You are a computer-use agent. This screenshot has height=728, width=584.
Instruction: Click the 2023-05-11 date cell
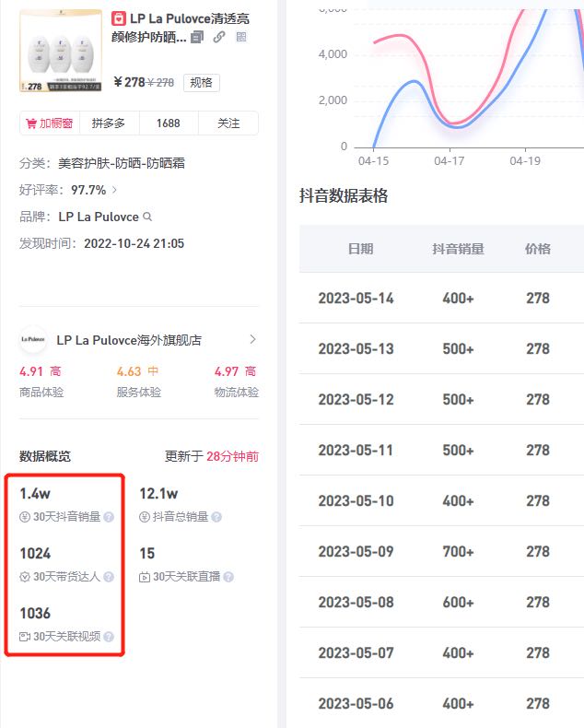356,450
